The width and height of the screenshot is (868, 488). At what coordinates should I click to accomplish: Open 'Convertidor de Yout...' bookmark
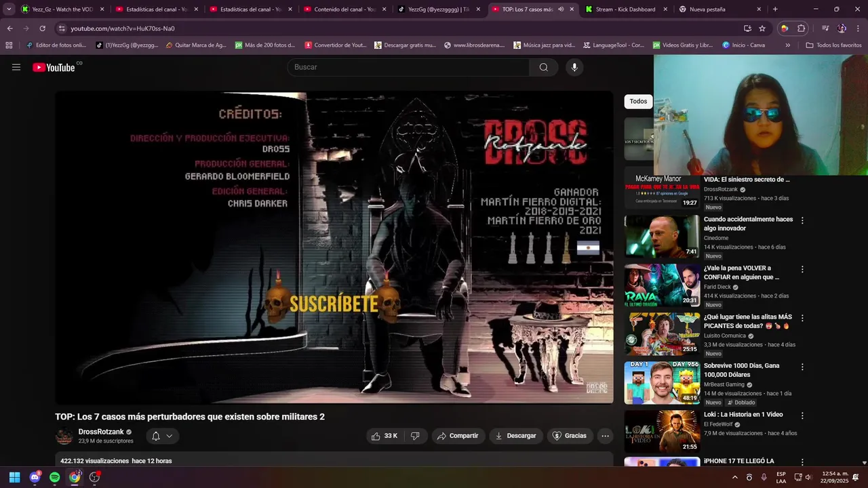[335, 45]
